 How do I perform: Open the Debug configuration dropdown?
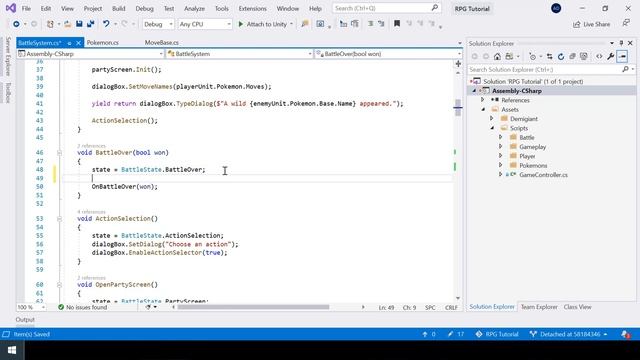(158, 24)
